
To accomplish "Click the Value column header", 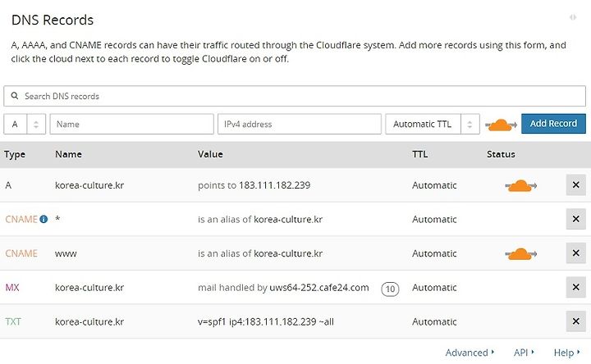I will (x=210, y=154).
